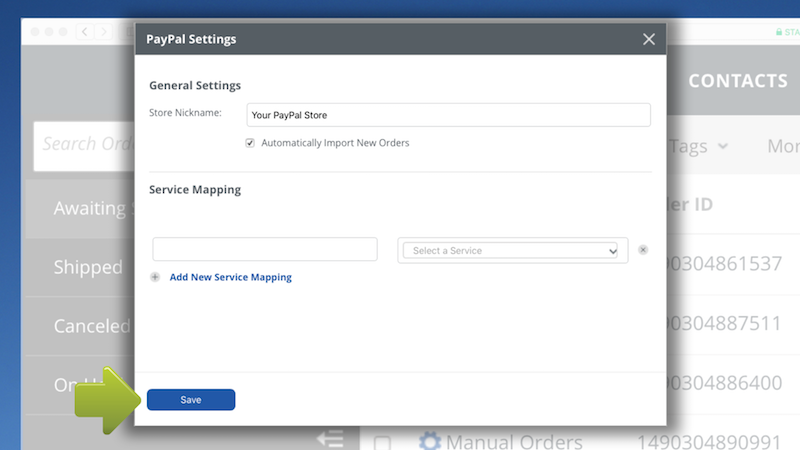Click the Manual Orders gear icon
Image resolution: width=800 pixels, height=450 pixels.
pyautogui.click(x=430, y=441)
